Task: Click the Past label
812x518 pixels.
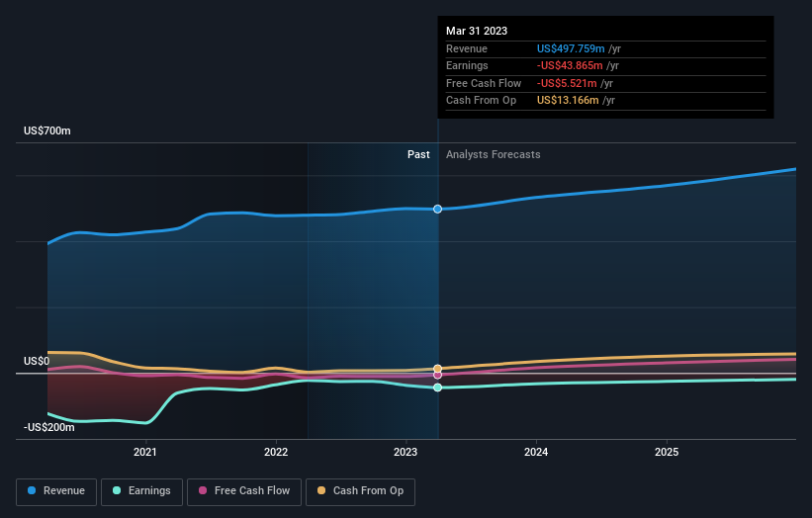Action: click(418, 155)
